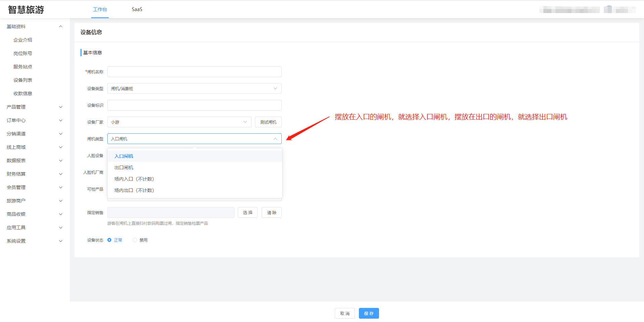644x322 pixels.
Task: Click the 保存 button
Action: pos(369,313)
